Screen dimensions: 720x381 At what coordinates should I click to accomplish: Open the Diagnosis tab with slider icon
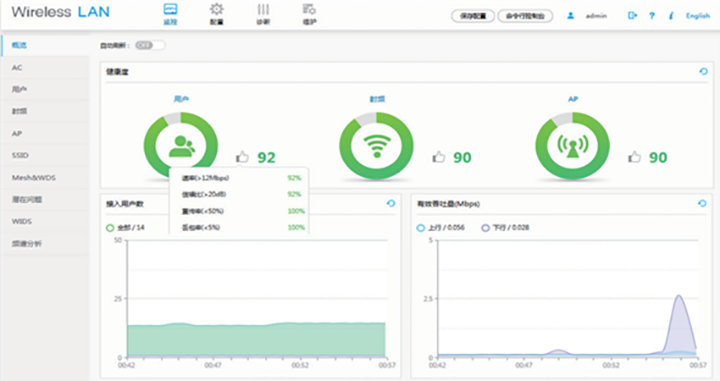(263, 14)
